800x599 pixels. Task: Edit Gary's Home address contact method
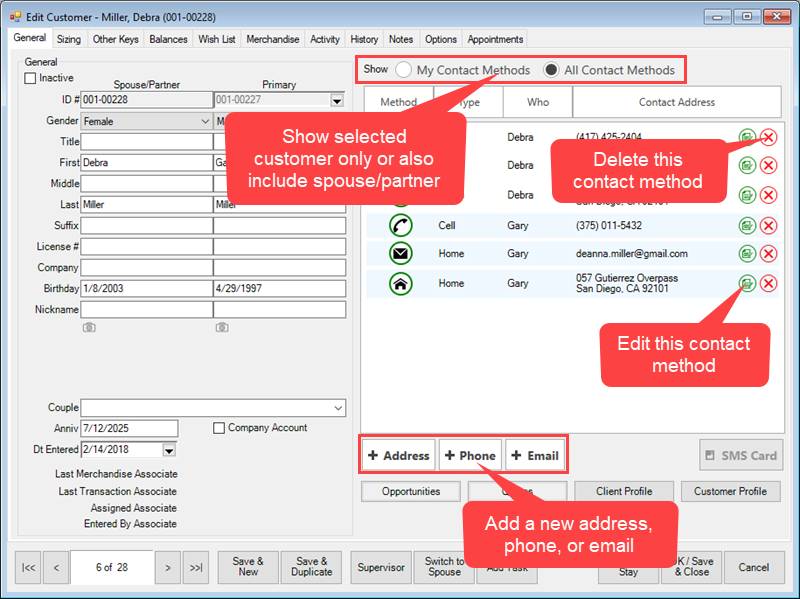pyautogui.click(x=747, y=283)
